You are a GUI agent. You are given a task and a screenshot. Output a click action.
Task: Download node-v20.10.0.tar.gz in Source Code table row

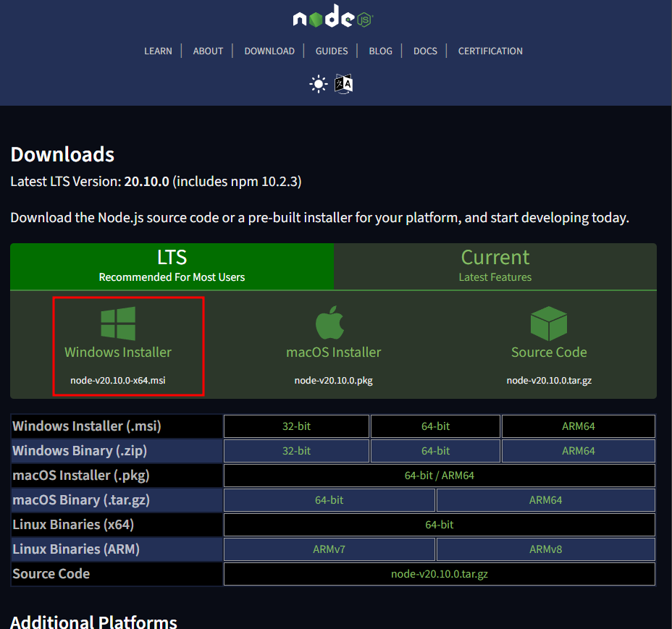click(440, 574)
